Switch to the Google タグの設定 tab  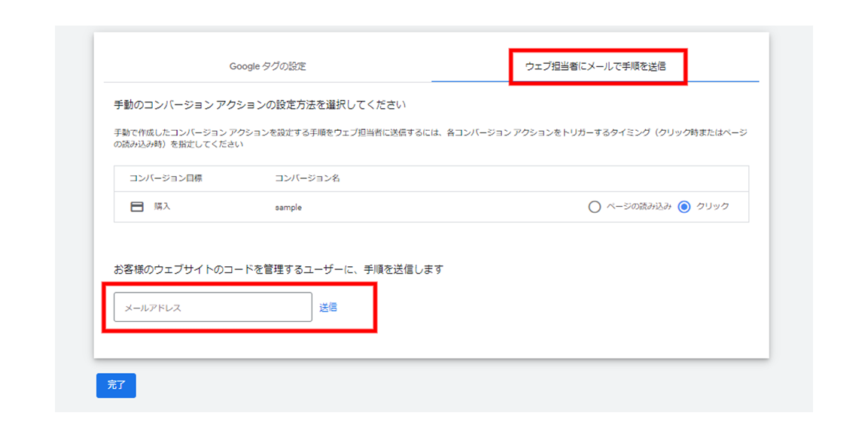267,66
